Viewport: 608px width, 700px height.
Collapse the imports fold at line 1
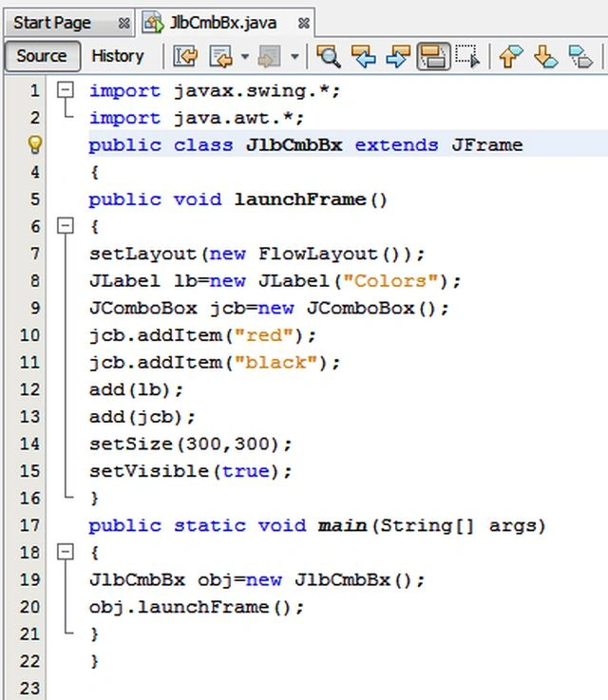(x=66, y=90)
